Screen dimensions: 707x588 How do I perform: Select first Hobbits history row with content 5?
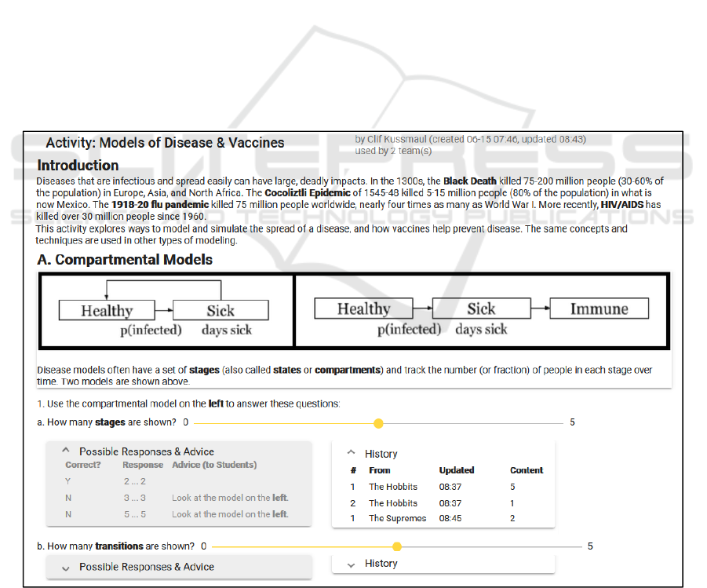392,487
